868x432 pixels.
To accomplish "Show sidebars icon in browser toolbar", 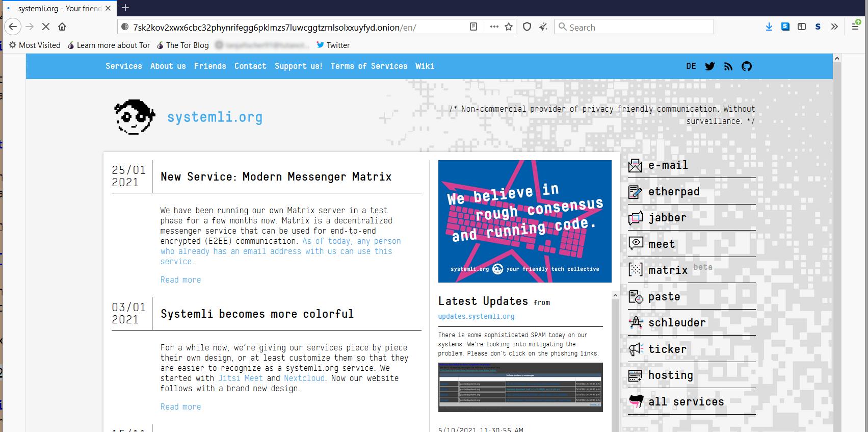I will (802, 27).
